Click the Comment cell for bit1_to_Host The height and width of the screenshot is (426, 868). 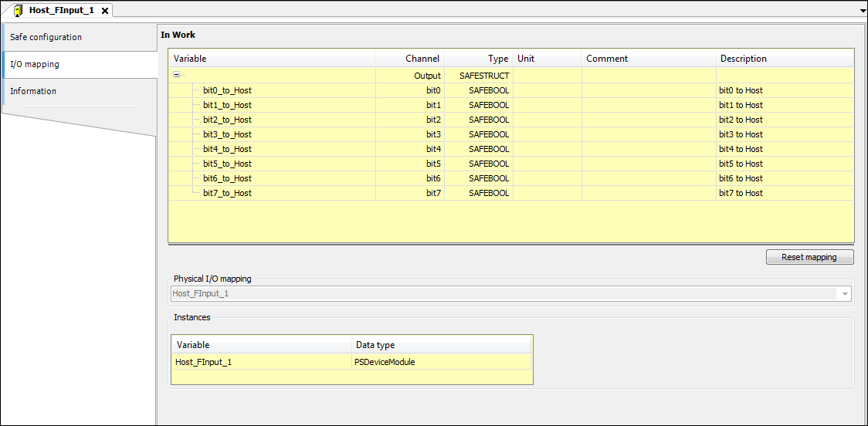(648, 105)
